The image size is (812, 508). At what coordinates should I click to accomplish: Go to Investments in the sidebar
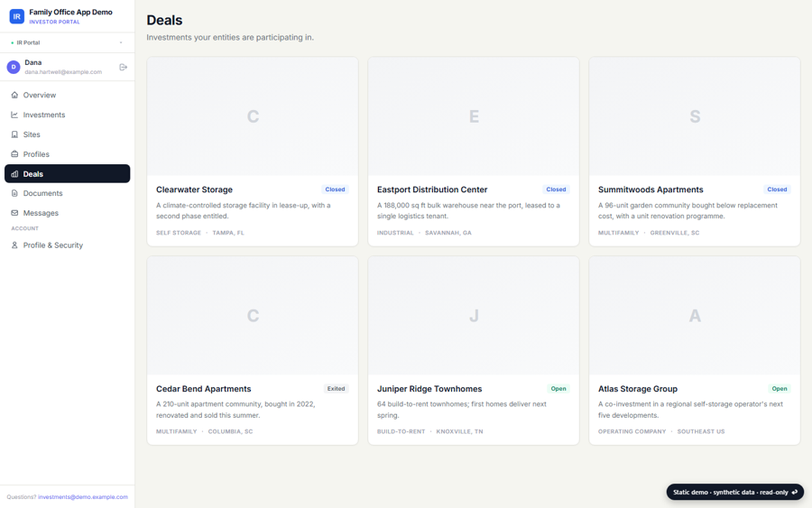coord(68,115)
